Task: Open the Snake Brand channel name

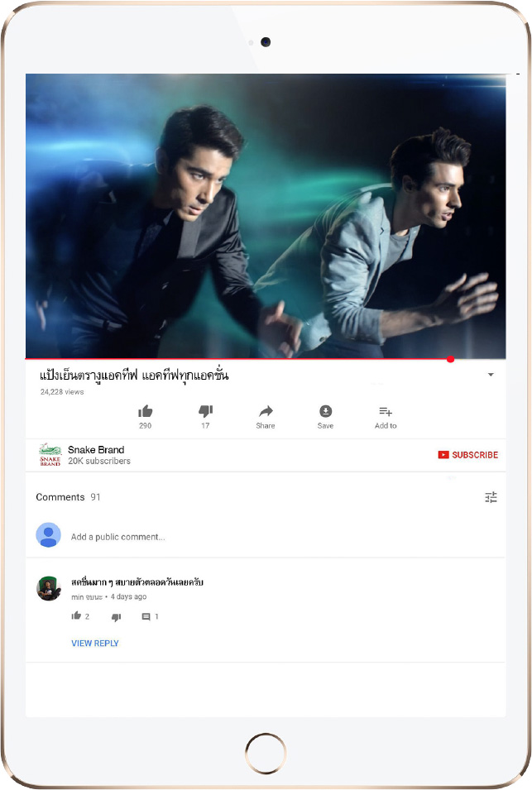Action: tap(96, 449)
